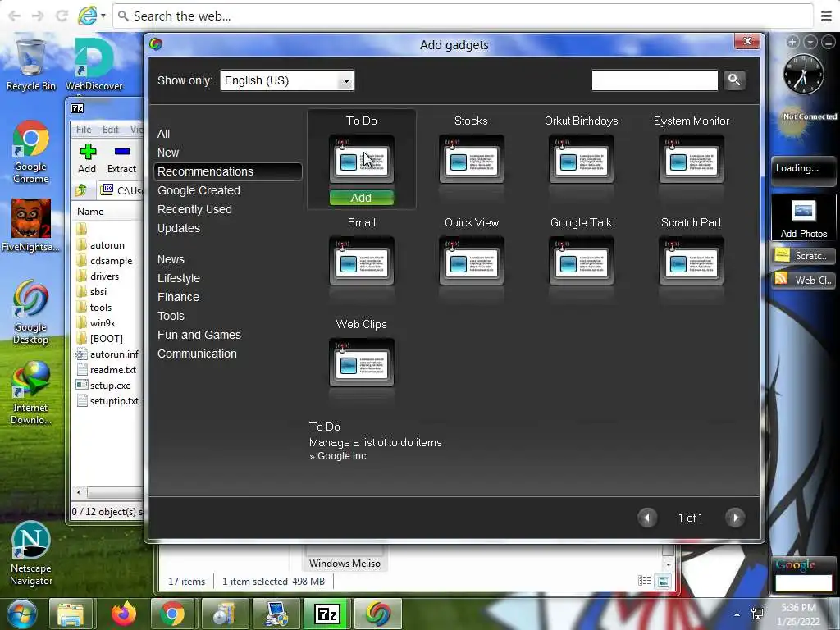
Task: Open the Web Clips sidebar item
Action: click(804, 280)
